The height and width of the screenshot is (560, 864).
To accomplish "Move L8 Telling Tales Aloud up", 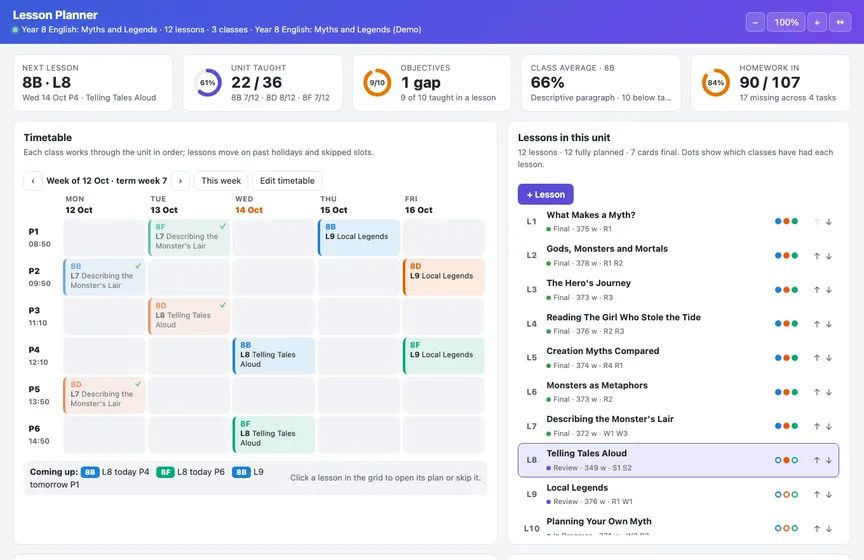I will [817, 460].
